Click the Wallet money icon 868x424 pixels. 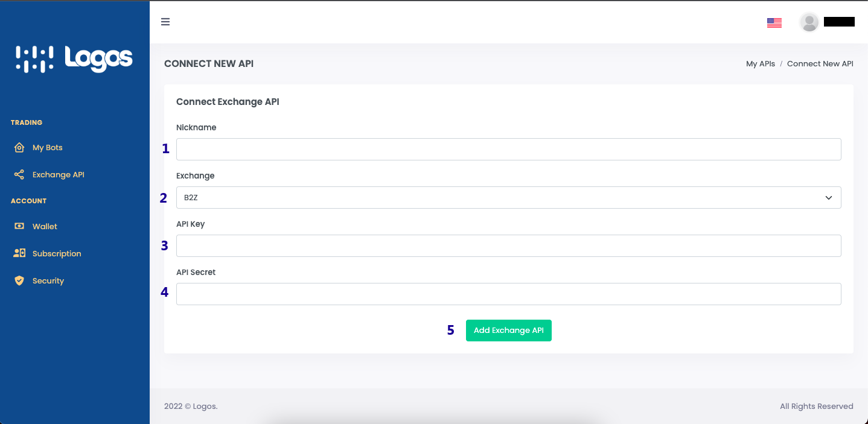[19, 226]
